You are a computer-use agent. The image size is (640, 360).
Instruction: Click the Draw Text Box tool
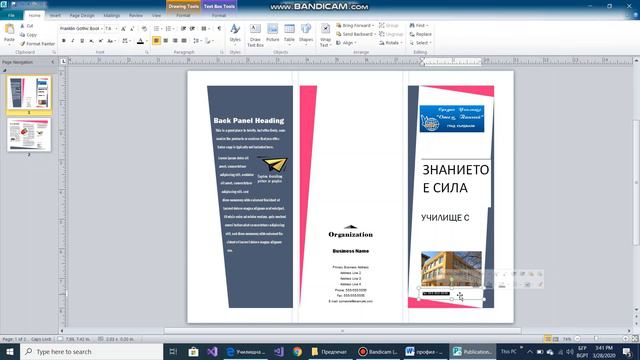[x=255, y=35]
